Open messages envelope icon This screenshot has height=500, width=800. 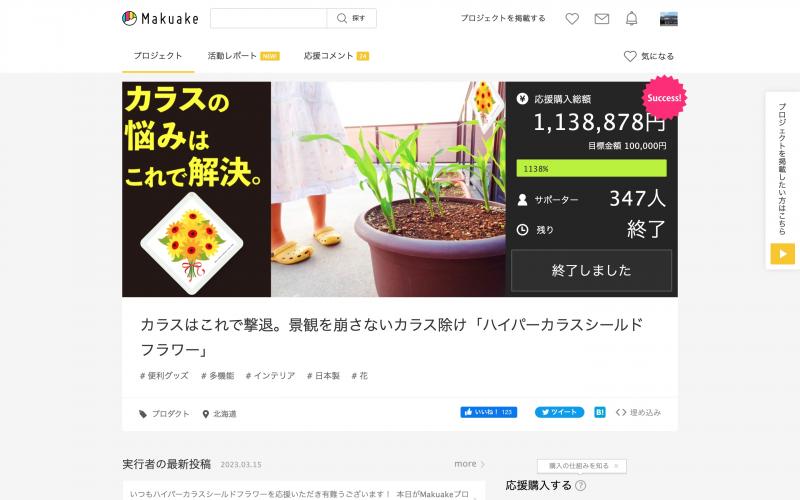coord(602,19)
